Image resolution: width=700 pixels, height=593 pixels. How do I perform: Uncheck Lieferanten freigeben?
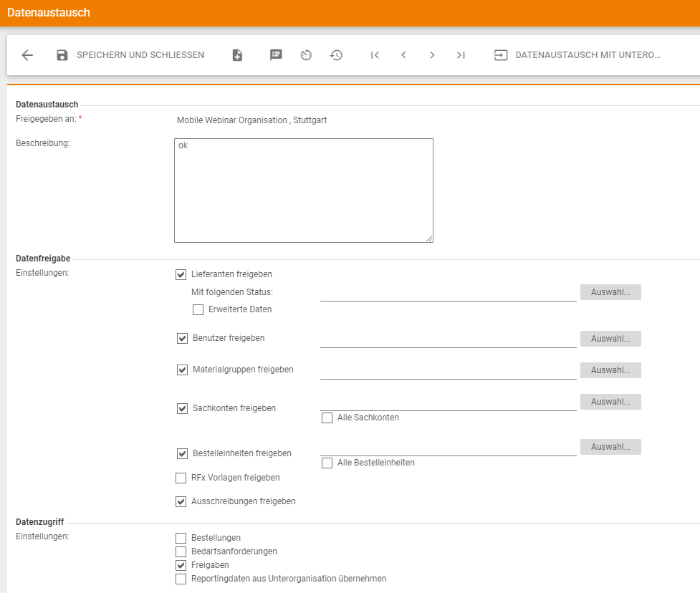[x=181, y=274]
